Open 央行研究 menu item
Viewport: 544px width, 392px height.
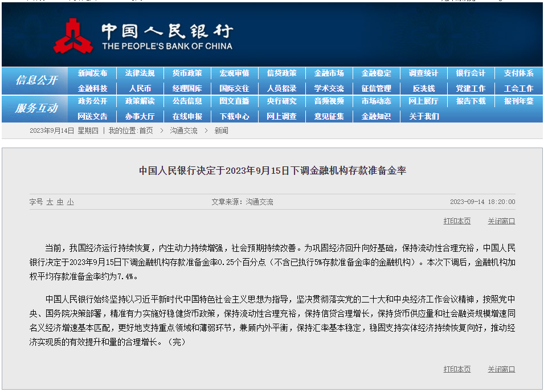tap(282, 101)
